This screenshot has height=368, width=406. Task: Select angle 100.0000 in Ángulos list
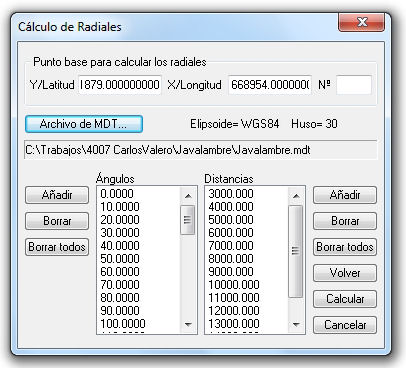click(139, 324)
